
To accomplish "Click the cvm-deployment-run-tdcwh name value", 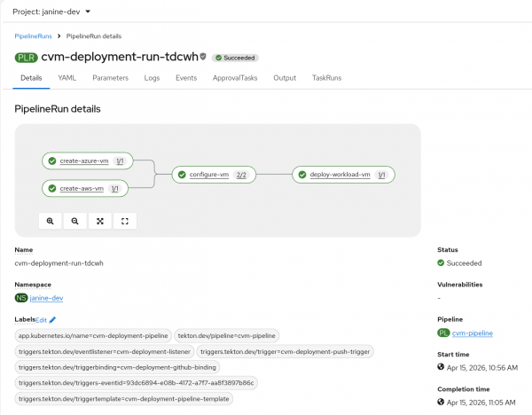I will pos(59,263).
